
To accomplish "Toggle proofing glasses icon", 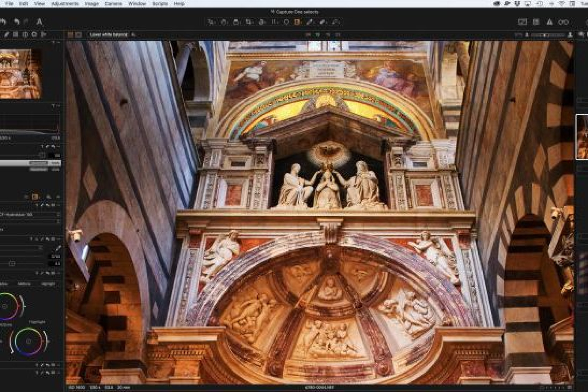I will tap(563, 22).
